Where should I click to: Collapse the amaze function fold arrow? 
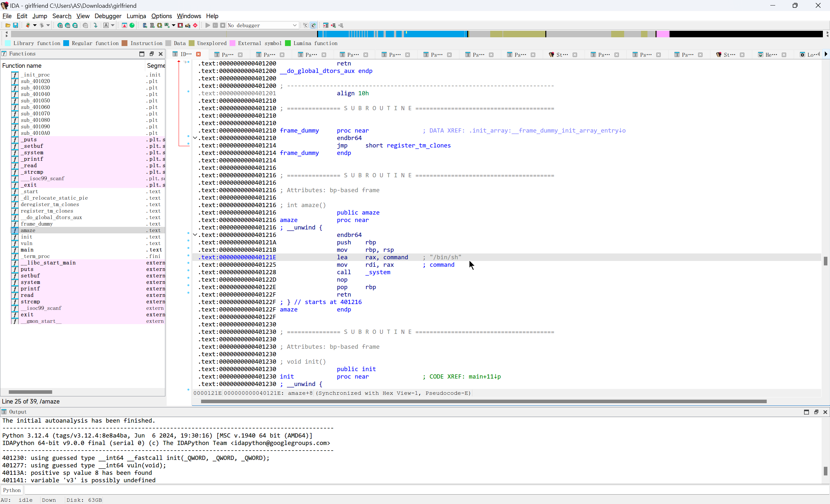tap(195, 235)
